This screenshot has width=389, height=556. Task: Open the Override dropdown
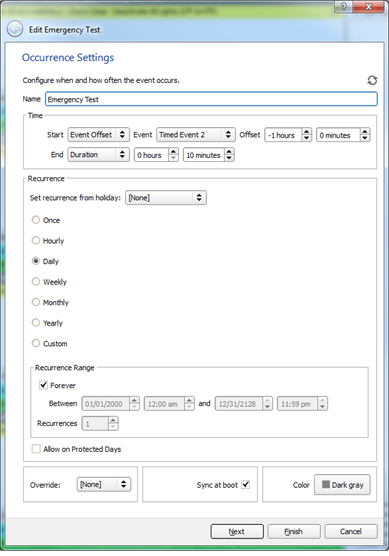click(104, 484)
